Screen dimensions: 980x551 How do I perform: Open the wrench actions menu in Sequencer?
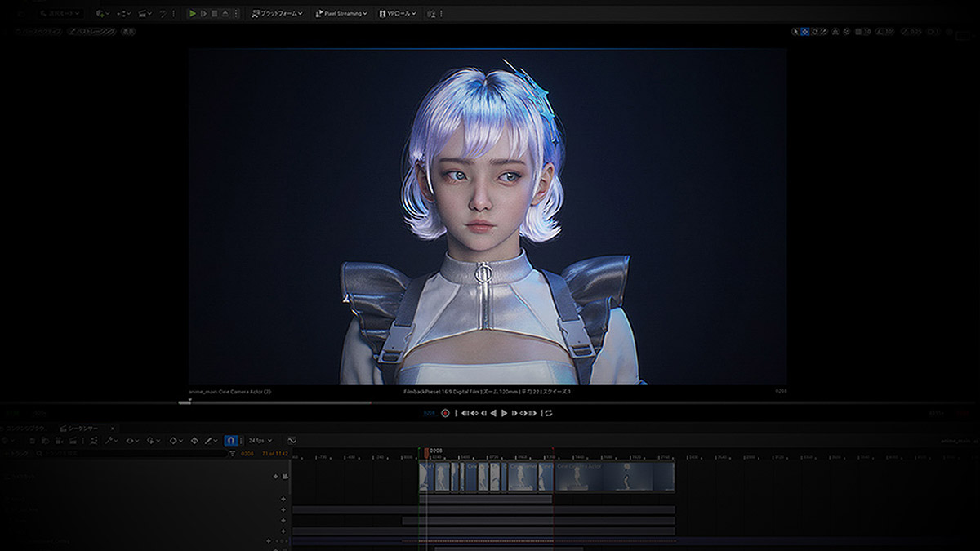tap(110, 440)
